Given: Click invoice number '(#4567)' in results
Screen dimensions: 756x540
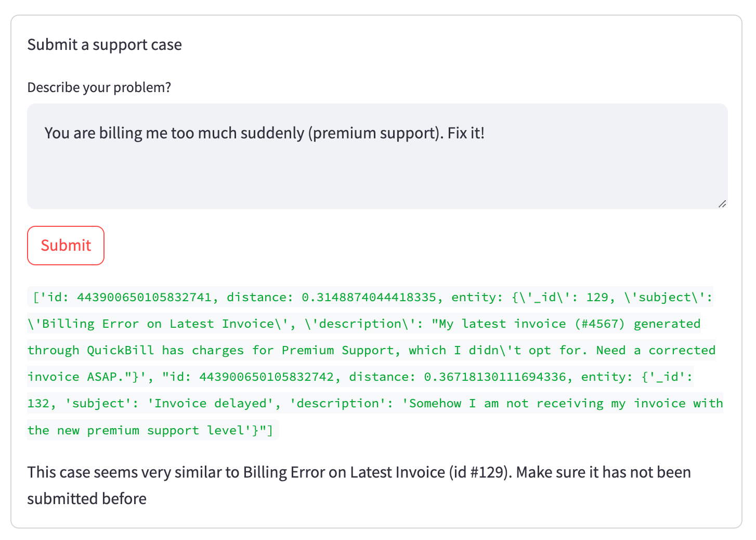Looking at the screenshot, I should pos(599,324).
